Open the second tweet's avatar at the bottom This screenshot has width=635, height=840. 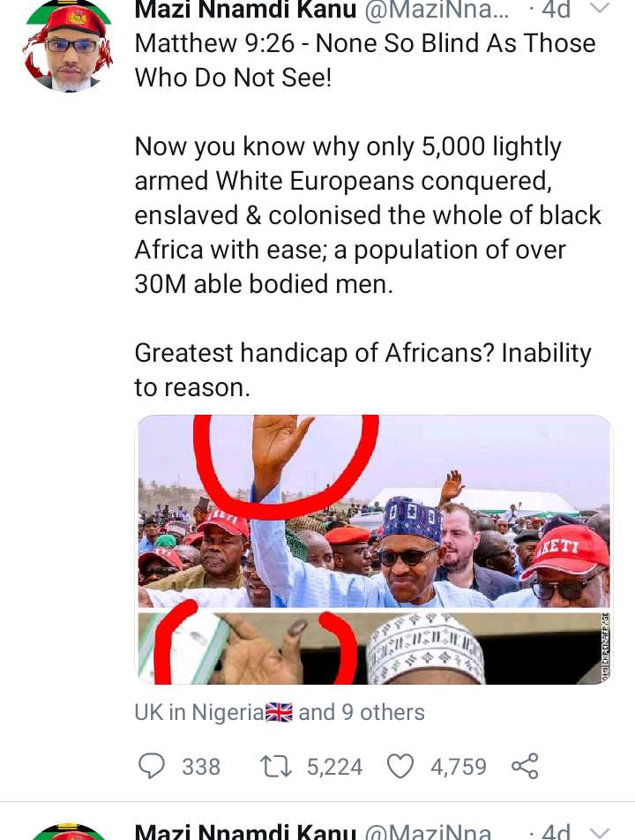(x=67, y=831)
